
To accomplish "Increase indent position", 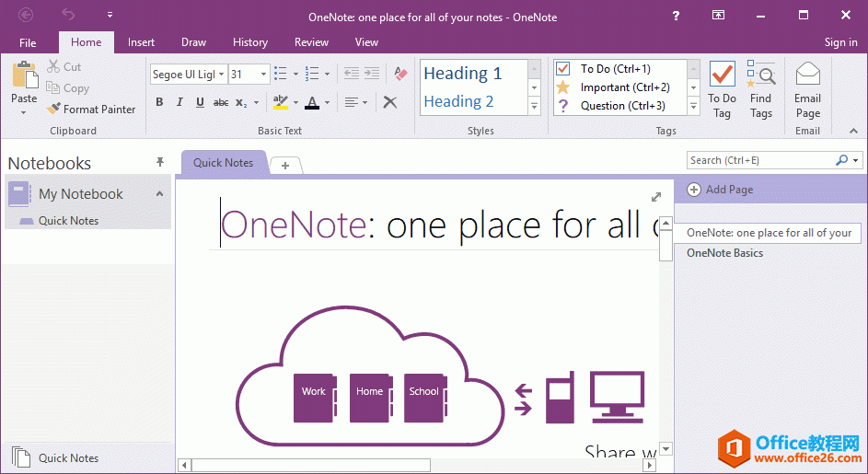I will pos(372,74).
